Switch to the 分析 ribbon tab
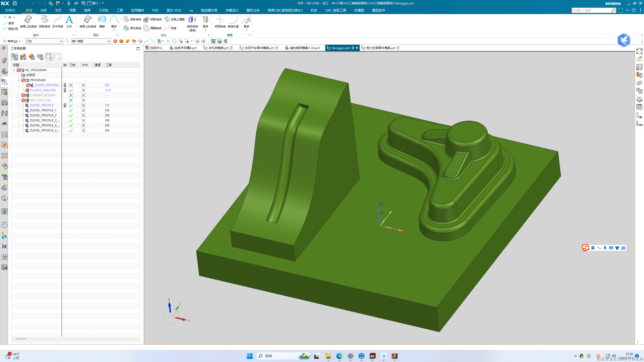The width and height of the screenshot is (644, 362). (44, 10)
